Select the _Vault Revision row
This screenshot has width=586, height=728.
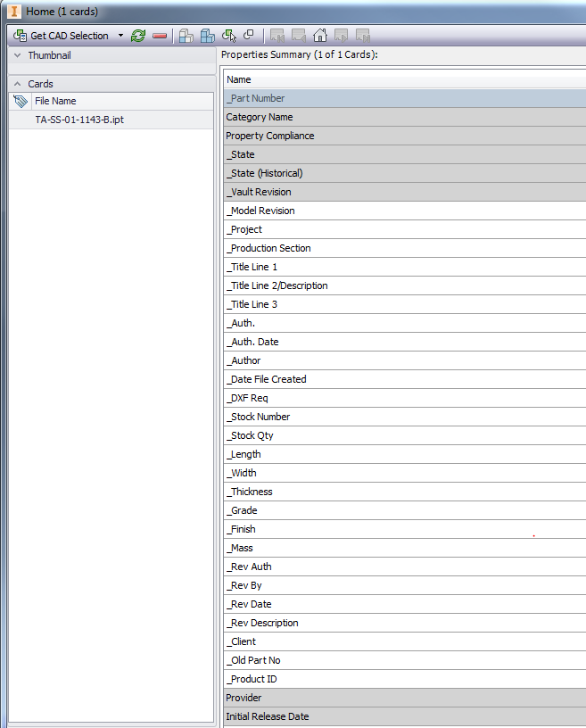(x=404, y=192)
